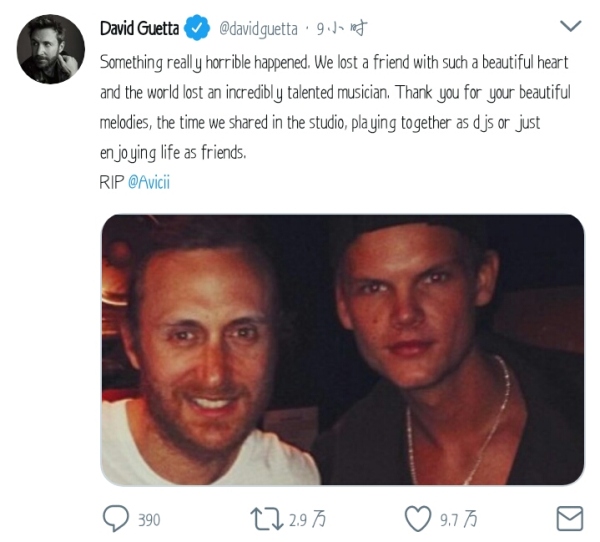
Task: Send tweet via the envelope message icon
Action: 569,519
